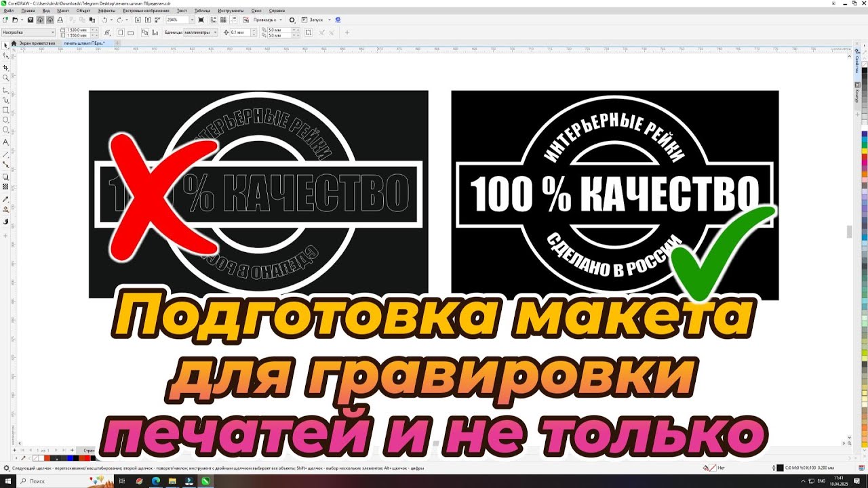Open the Файл menu
The width and height of the screenshot is (868, 488).
(8, 11)
